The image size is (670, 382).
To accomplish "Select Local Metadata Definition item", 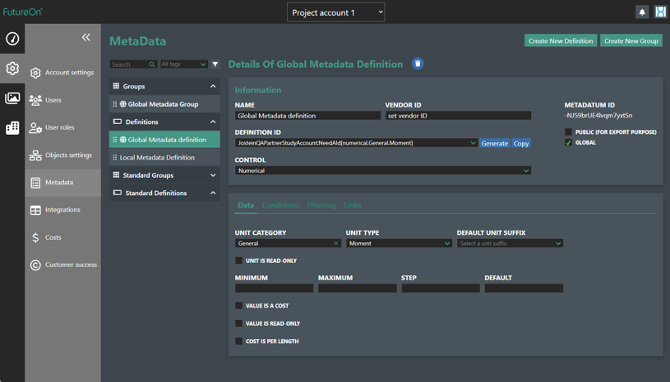I will tap(165, 157).
